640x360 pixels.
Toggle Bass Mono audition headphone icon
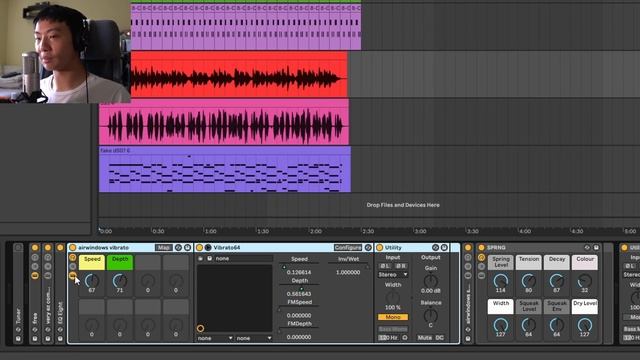(405, 338)
